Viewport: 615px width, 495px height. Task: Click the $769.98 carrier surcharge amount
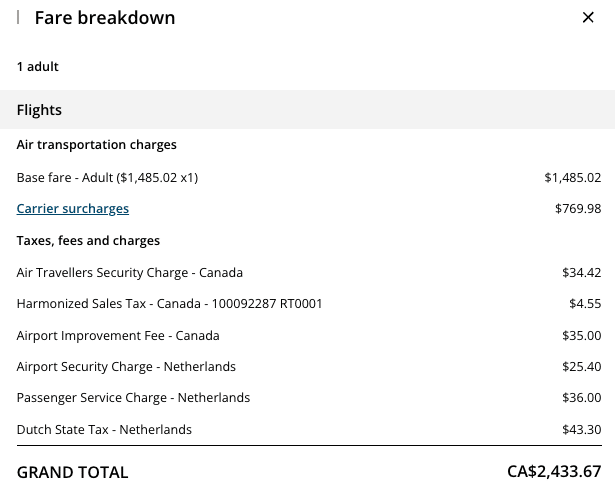tap(577, 209)
